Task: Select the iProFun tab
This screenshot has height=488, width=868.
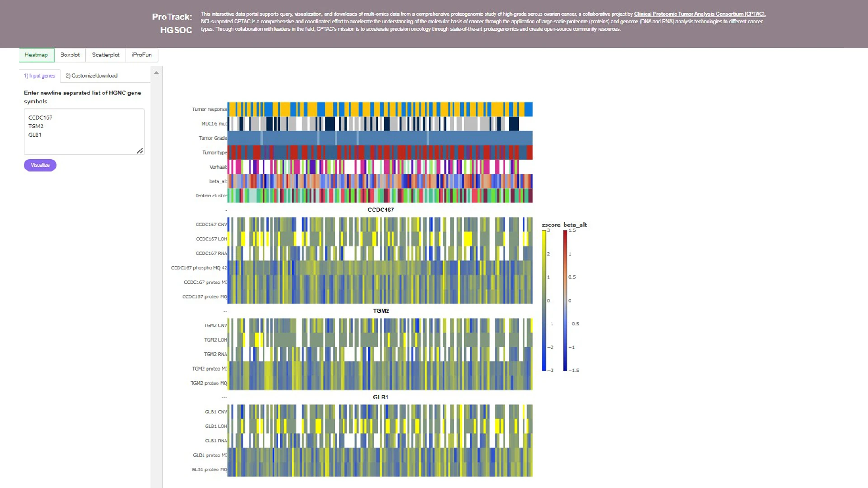Action: [142, 55]
